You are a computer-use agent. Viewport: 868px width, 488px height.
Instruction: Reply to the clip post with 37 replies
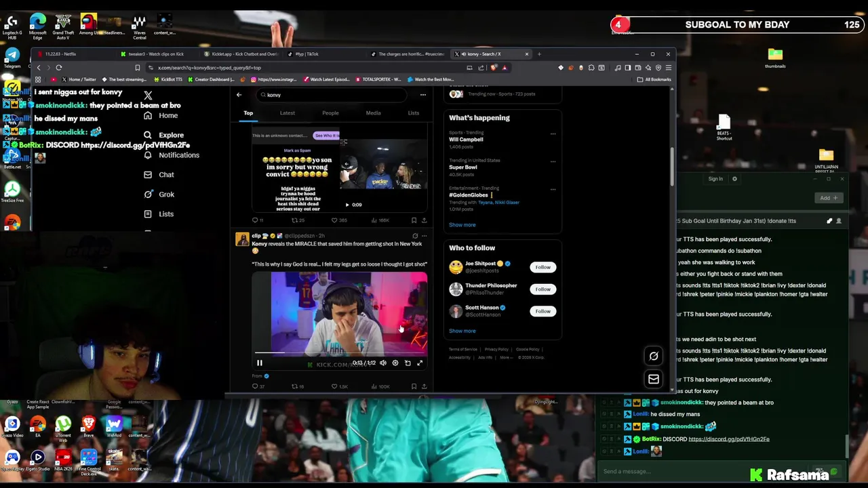click(x=258, y=386)
